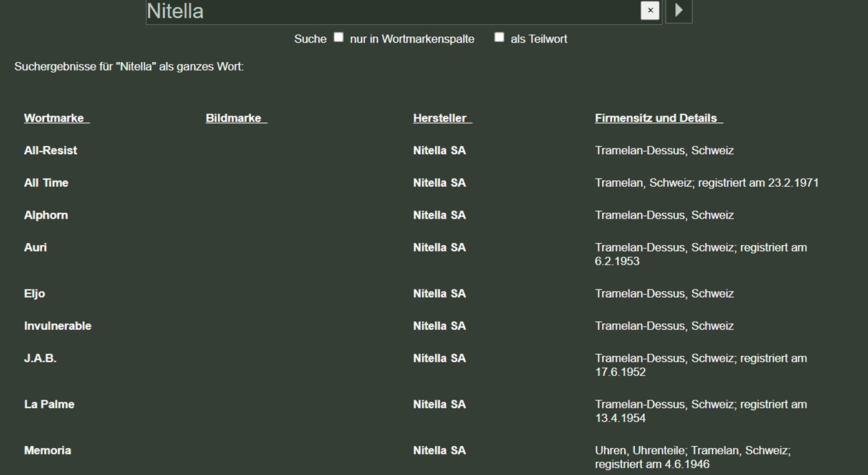Image resolution: width=868 pixels, height=475 pixels.
Task: Click Nitella SA in the Invulnerable row
Action: (440, 326)
